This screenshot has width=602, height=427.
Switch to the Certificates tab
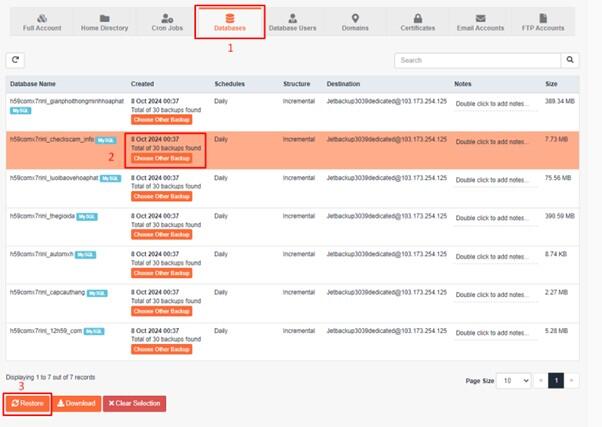tap(418, 22)
